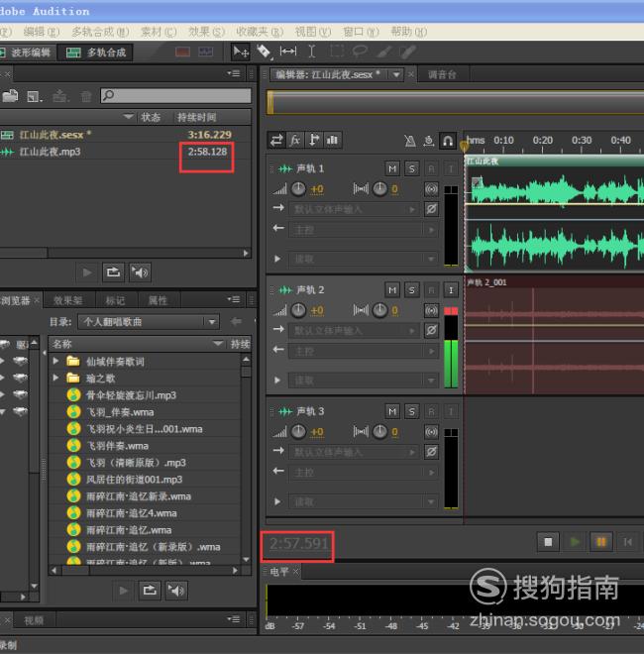Open the 效果 menu

[206, 32]
